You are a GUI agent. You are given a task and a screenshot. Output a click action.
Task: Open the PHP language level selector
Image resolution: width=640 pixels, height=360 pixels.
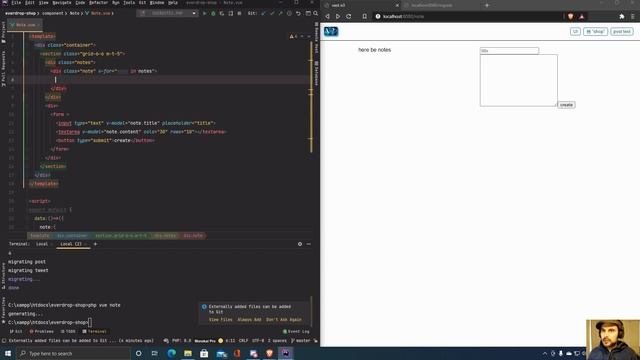tap(181, 340)
